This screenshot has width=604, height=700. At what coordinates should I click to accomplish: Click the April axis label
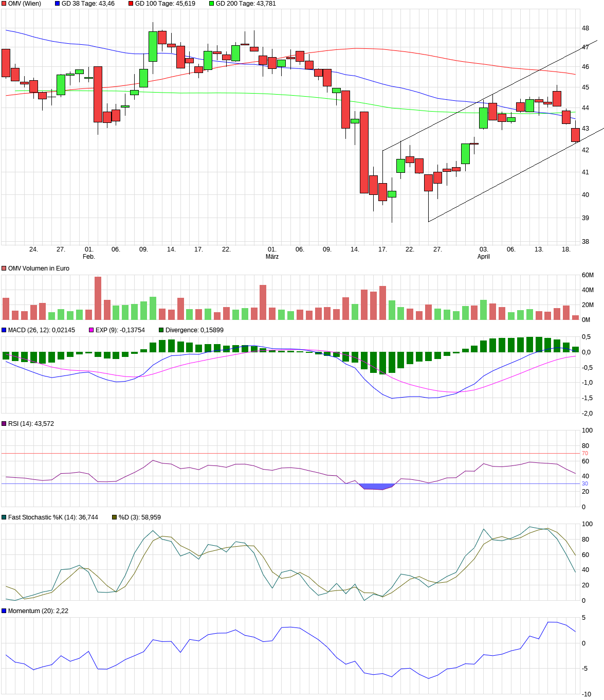click(x=484, y=256)
